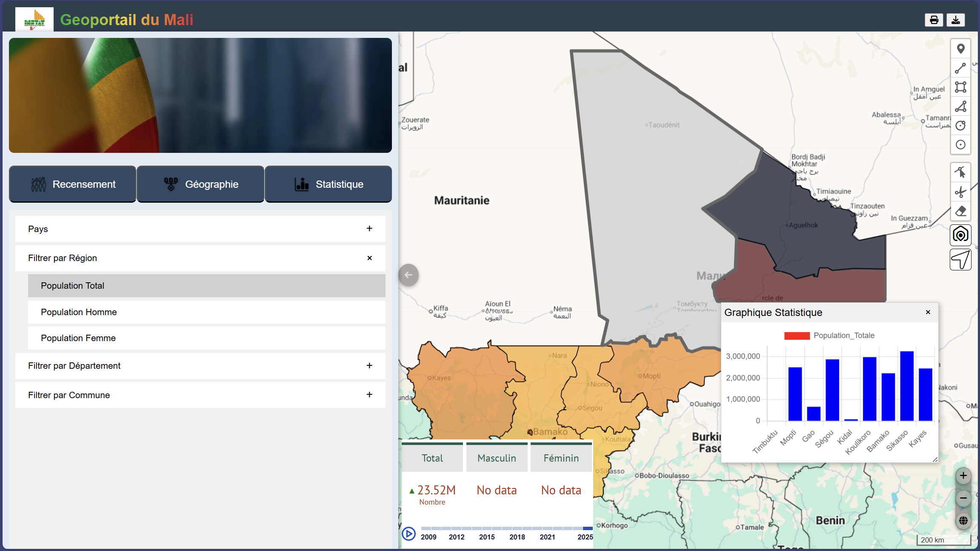
Task: Select the angled area measurement tool
Action: 960,107
